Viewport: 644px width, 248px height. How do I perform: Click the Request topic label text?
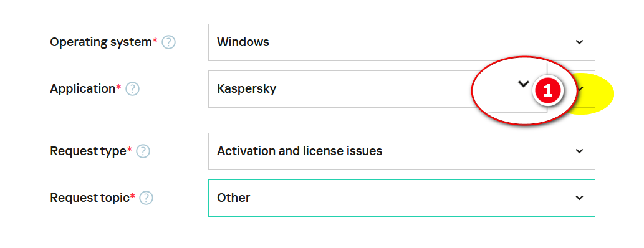tap(90, 198)
